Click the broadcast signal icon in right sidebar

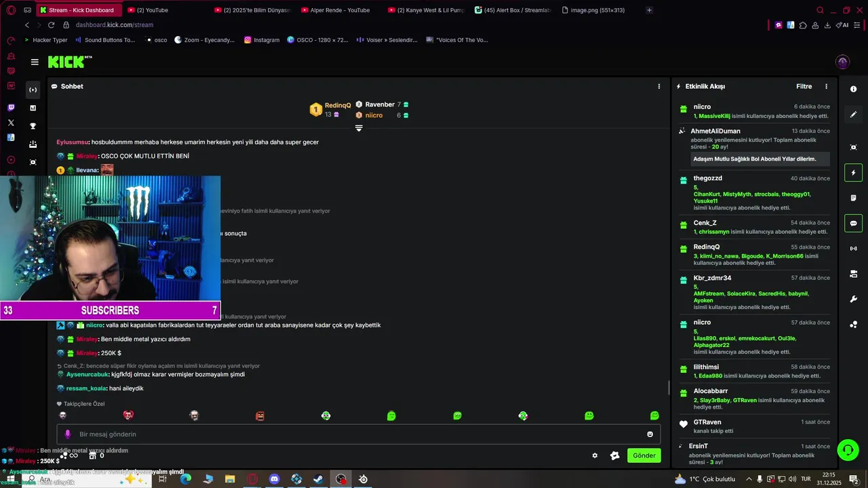click(x=853, y=249)
